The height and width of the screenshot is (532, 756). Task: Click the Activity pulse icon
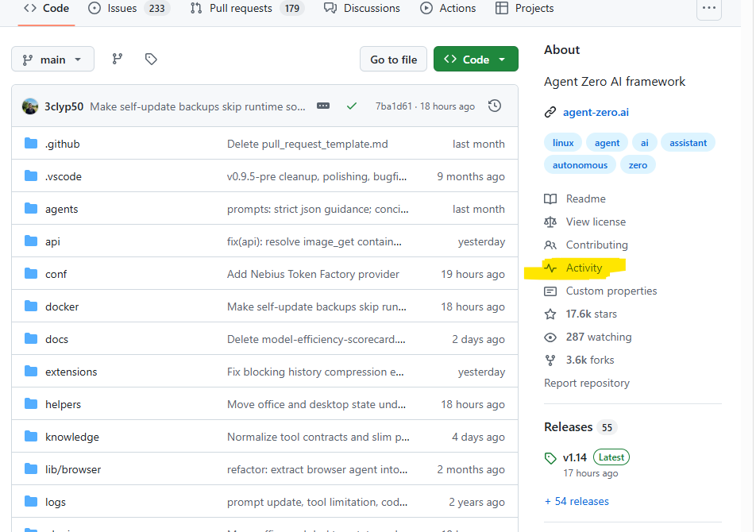550,268
